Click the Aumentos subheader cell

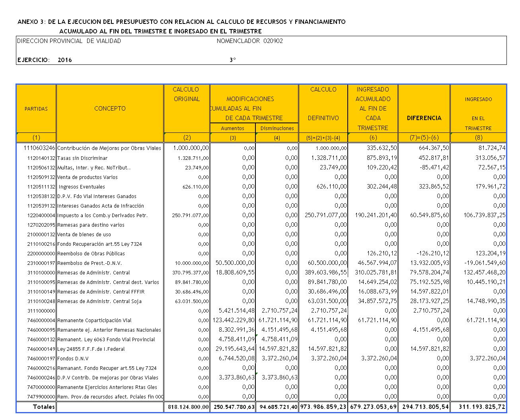(x=233, y=128)
